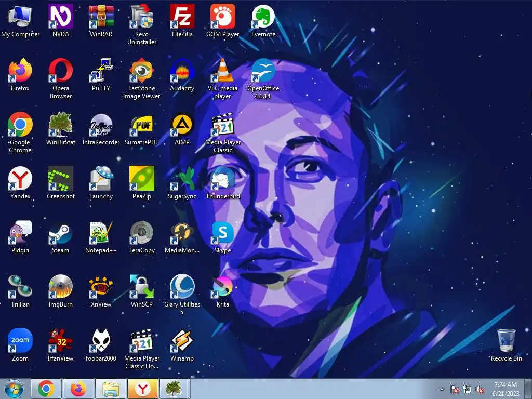Viewport: 532px width, 399px height.
Task: Open Windows Explorer from the taskbar
Action: 111,389
